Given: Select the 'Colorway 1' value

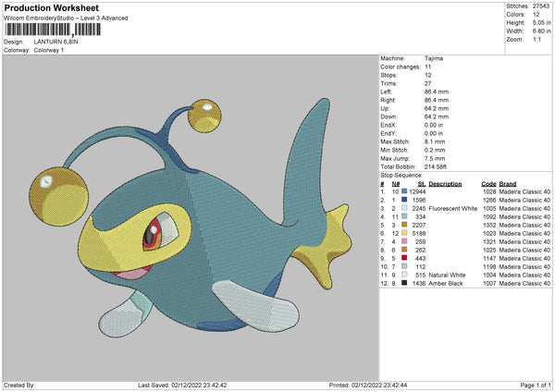Looking at the screenshot, I should click(49, 50).
